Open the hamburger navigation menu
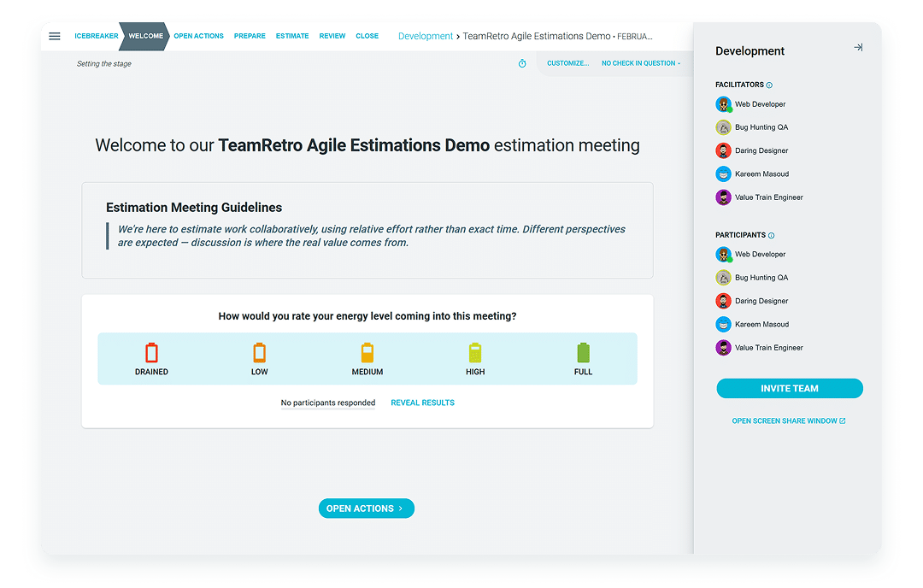Viewport: 923px width, 588px height. [x=55, y=36]
